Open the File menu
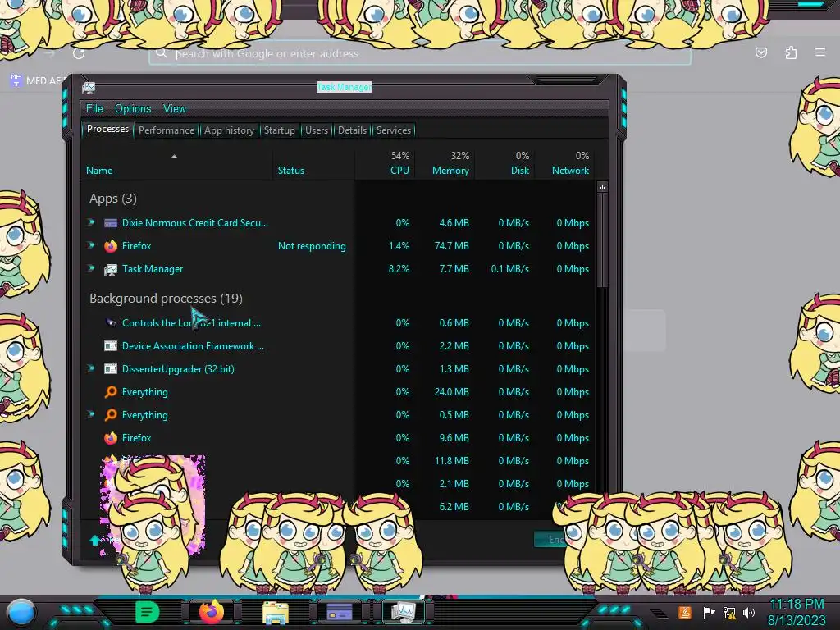 [x=94, y=109]
